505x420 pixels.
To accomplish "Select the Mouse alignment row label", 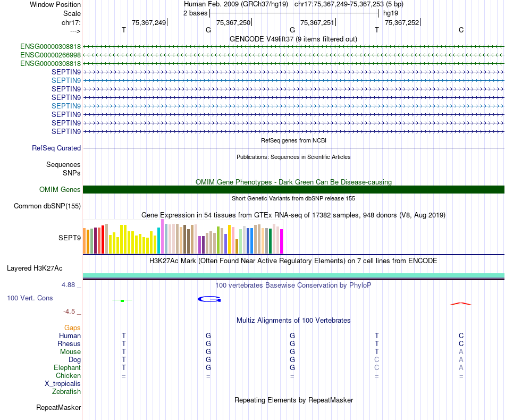I will [70, 352].
